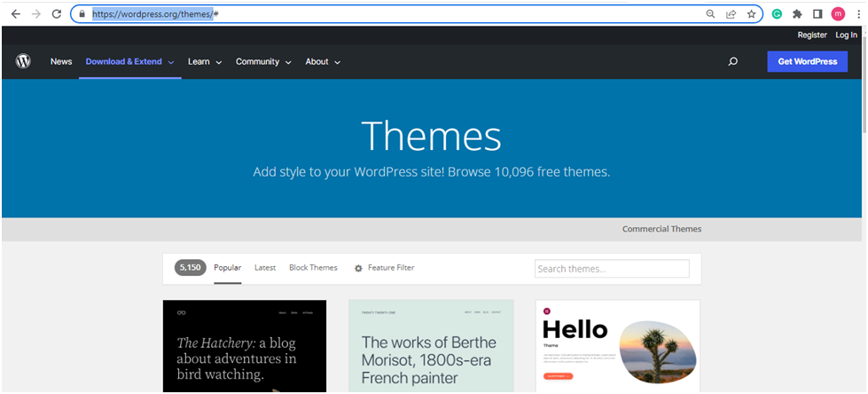Click the Get WordPress button
Image resolution: width=868 pixels, height=394 pixels.
pyautogui.click(x=807, y=61)
